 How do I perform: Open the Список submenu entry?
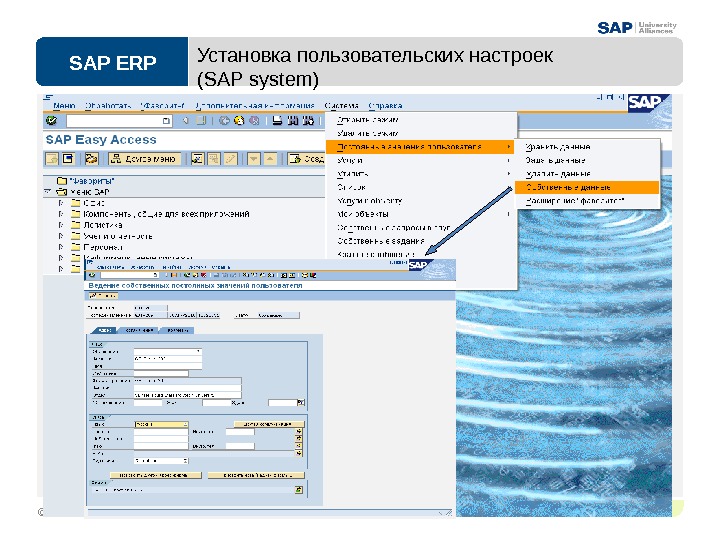pyautogui.click(x=351, y=187)
